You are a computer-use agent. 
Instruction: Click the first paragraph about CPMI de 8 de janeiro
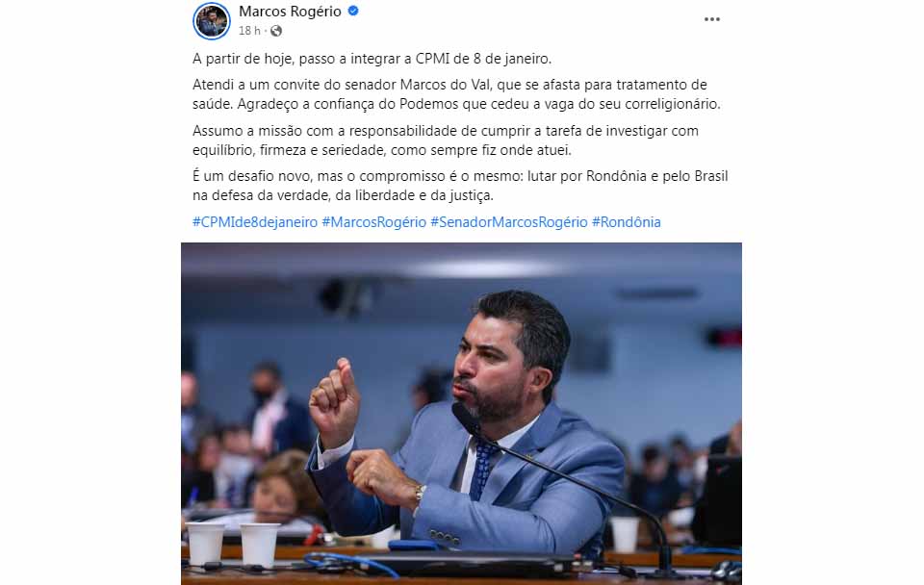pos(372,59)
